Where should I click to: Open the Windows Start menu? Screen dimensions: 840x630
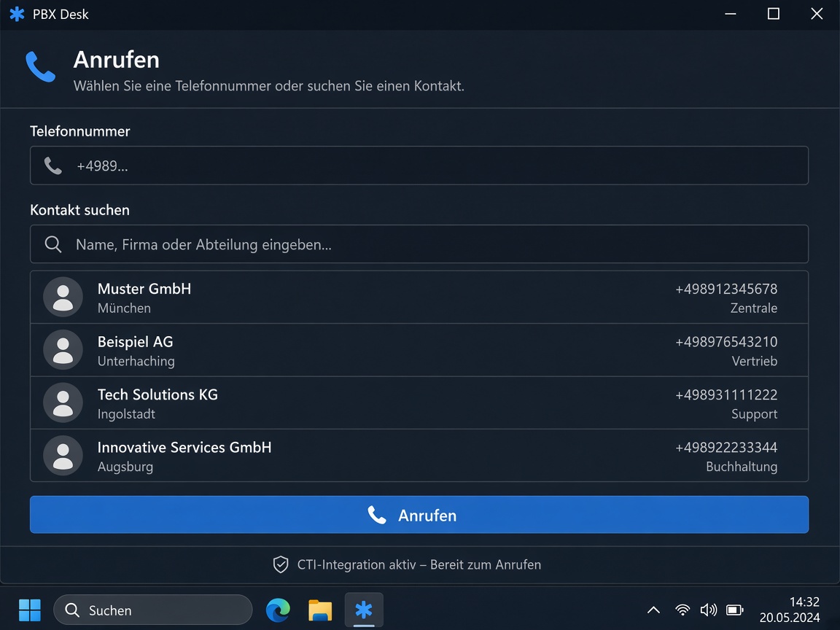(29, 610)
